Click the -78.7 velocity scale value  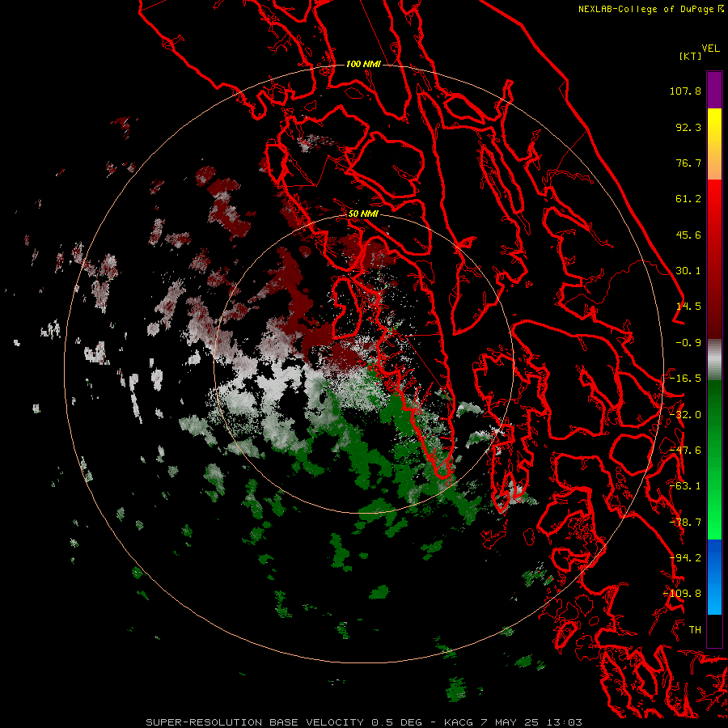click(685, 523)
